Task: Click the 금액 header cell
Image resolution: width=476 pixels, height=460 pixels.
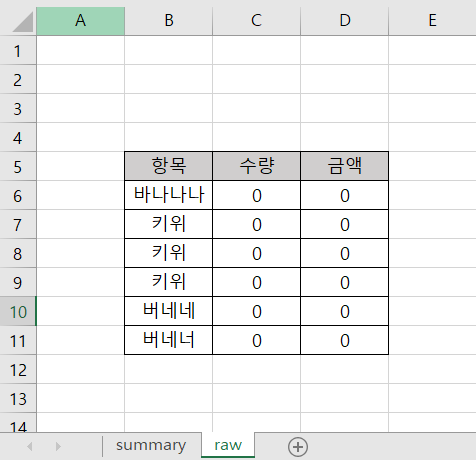Action: pos(345,166)
